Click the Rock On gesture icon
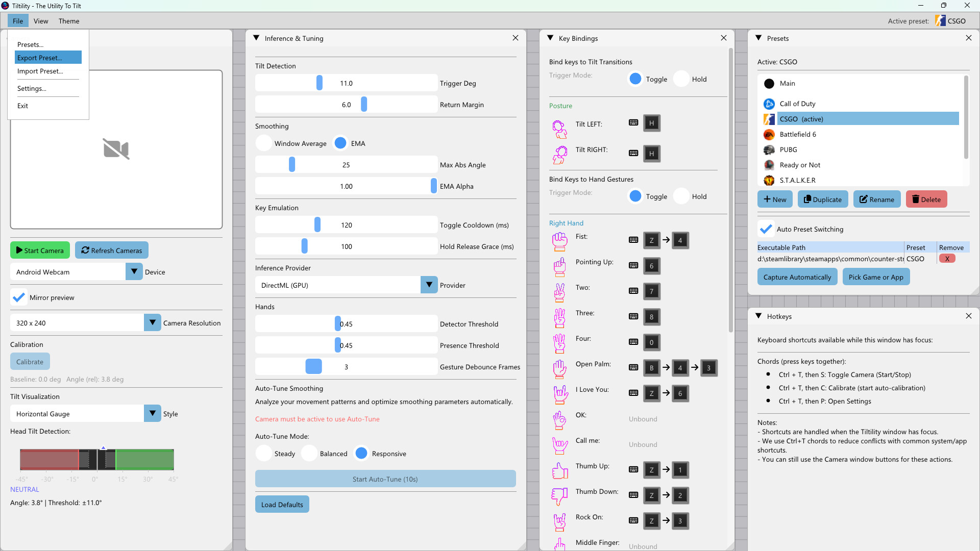The width and height of the screenshot is (980, 551). (x=559, y=521)
